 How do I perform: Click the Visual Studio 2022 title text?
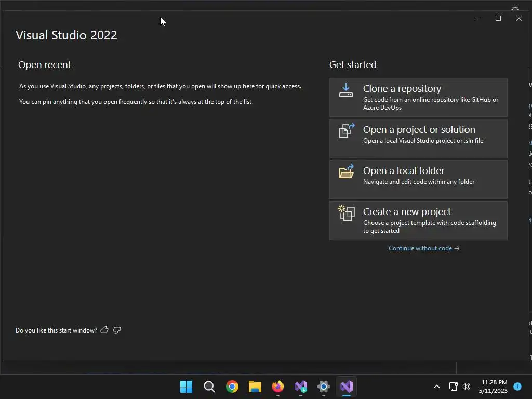(66, 35)
